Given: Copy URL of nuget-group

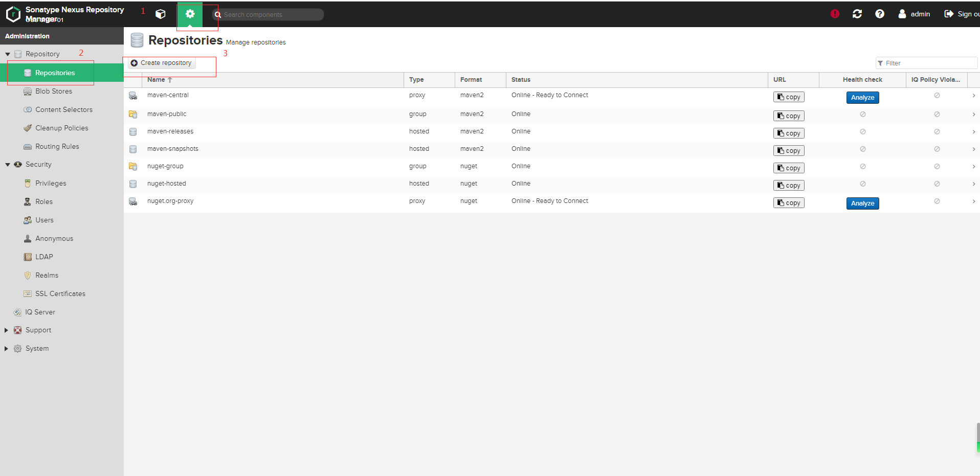Looking at the screenshot, I should tap(789, 168).
